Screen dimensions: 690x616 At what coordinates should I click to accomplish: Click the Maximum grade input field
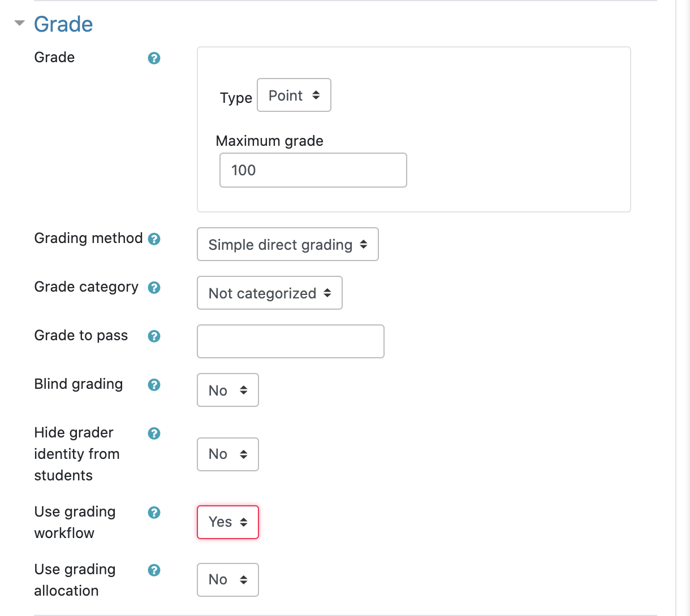[x=313, y=170]
